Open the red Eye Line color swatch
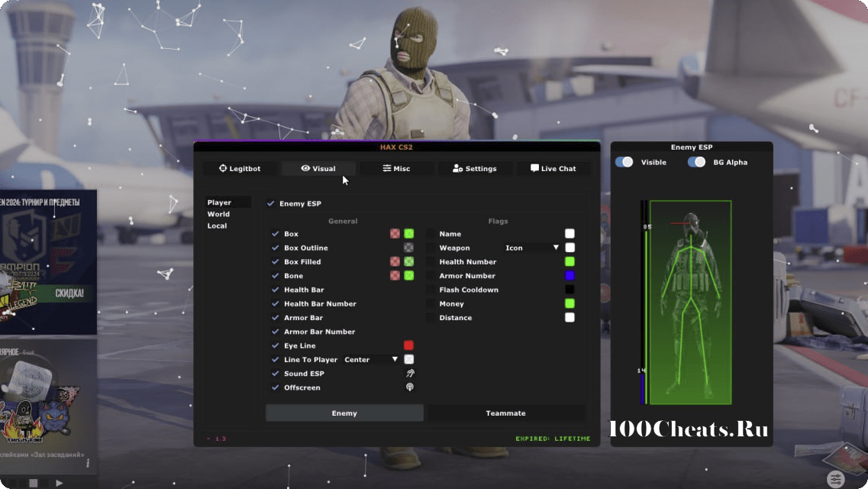This screenshot has width=868, height=489. click(409, 345)
